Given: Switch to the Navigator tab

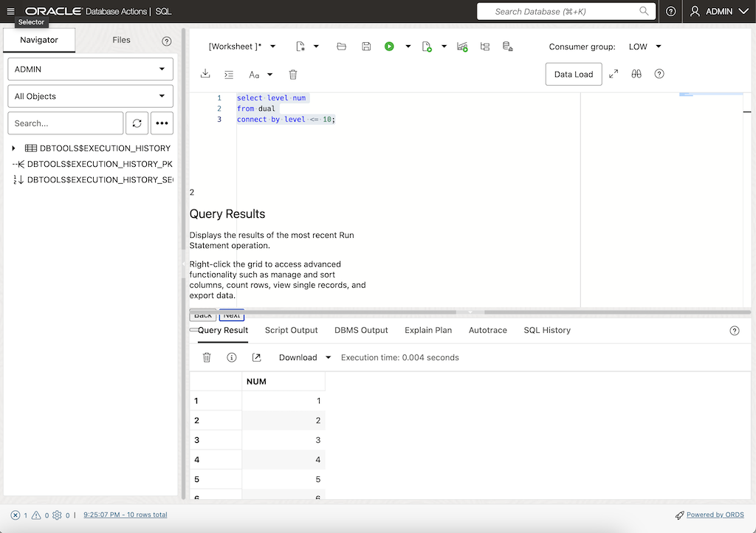Looking at the screenshot, I should point(39,40).
